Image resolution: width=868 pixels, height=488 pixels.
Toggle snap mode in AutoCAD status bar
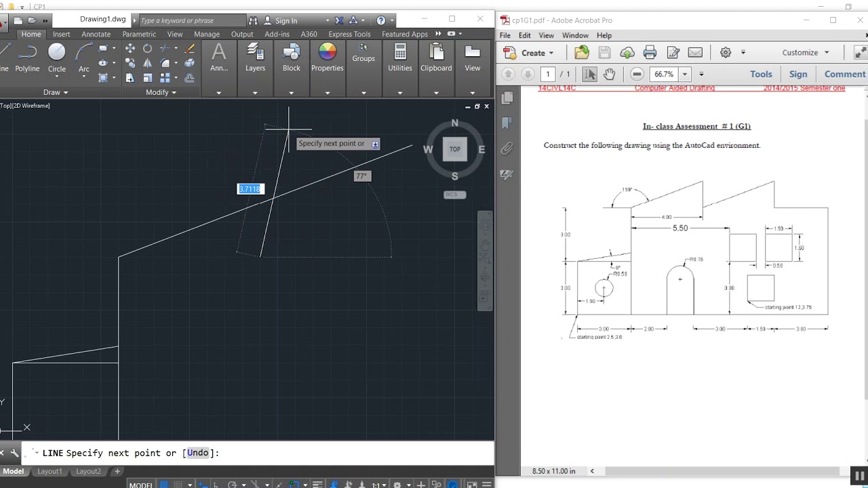pos(179,485)
